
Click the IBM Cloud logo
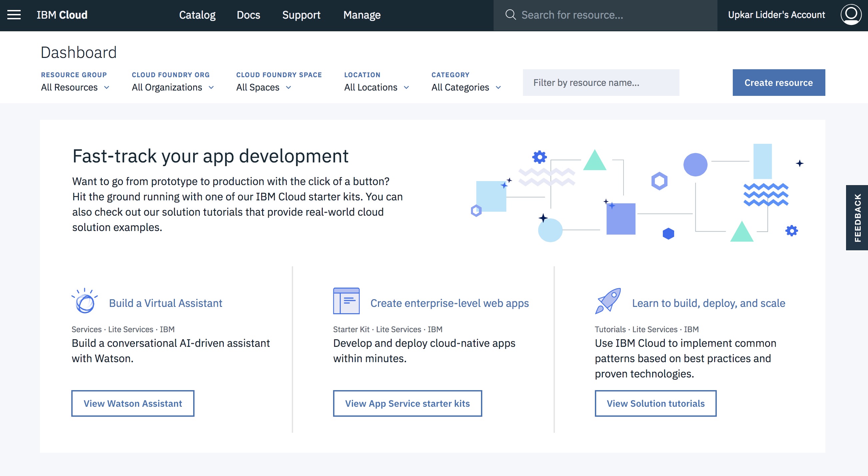point(62,15)
